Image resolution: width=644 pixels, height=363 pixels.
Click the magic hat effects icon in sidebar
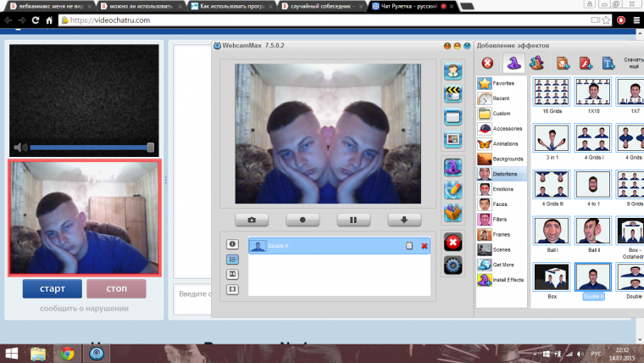[452, 167]
